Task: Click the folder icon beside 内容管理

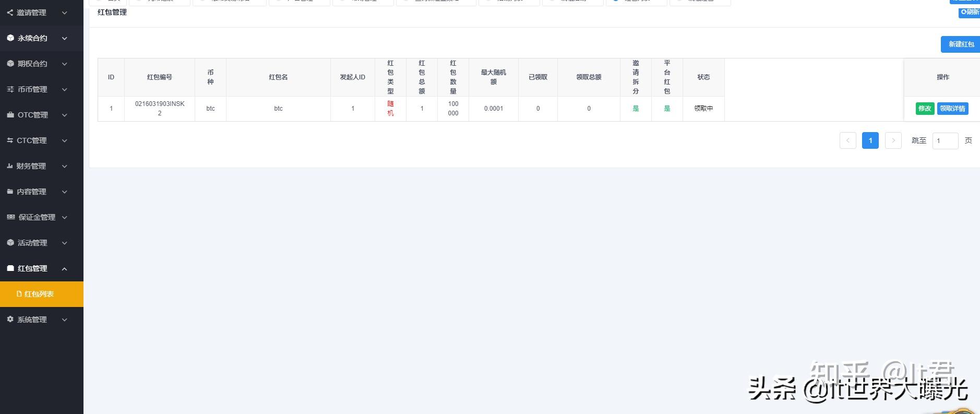Action: [x=10, y=192]
